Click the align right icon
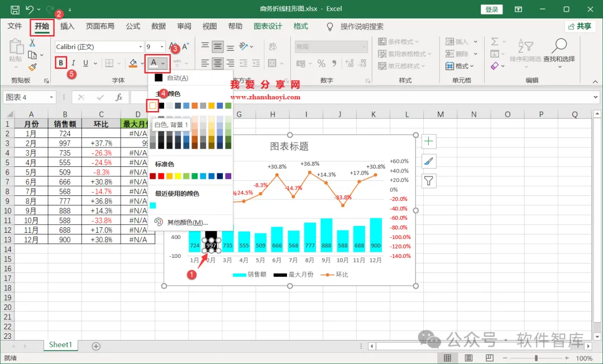Image resolution: width=603 pixels, height=364 pixels. point(231,63)
